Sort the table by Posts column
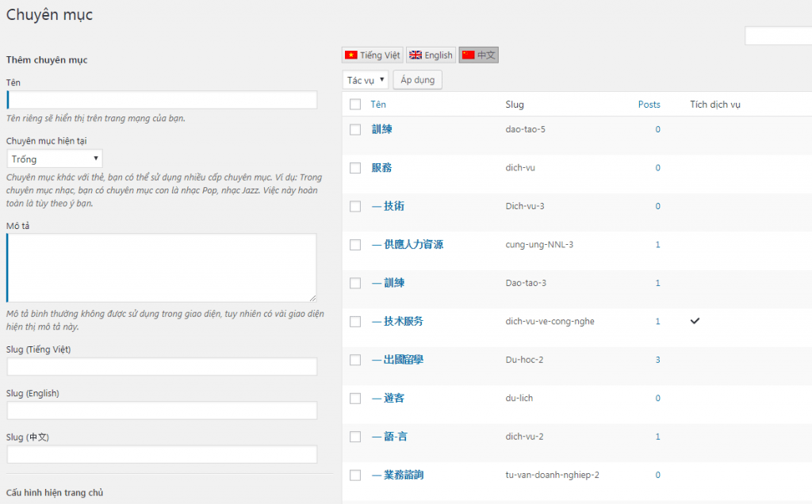 (x=649, y=105)
